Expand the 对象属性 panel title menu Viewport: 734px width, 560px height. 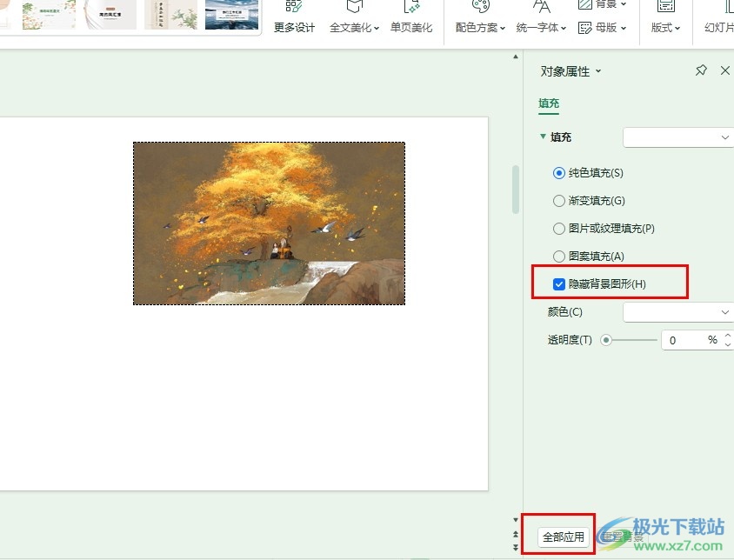598,71
